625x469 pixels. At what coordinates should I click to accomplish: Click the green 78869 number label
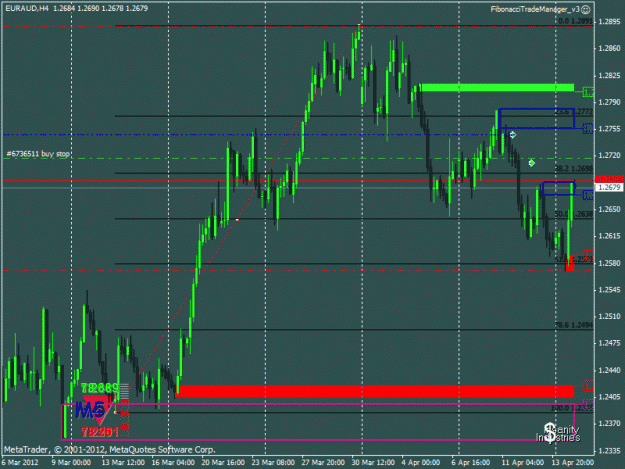tap(100, 388)
